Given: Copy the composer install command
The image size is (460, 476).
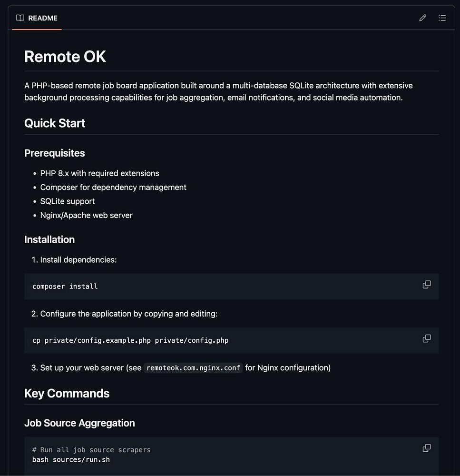Looking at the screenshot, I should (427, 285).
